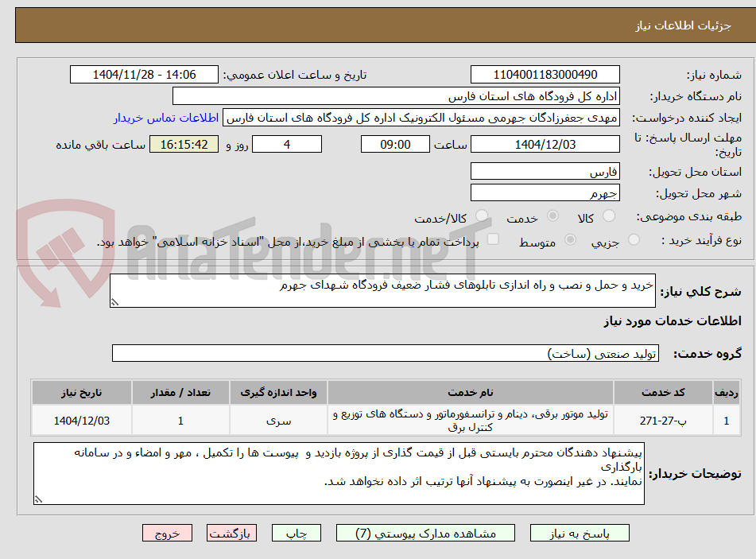Click the delivery city field جهرم
Image resolution: width=756 pixels, height=559 pixels.
click(x=545, y=193)
